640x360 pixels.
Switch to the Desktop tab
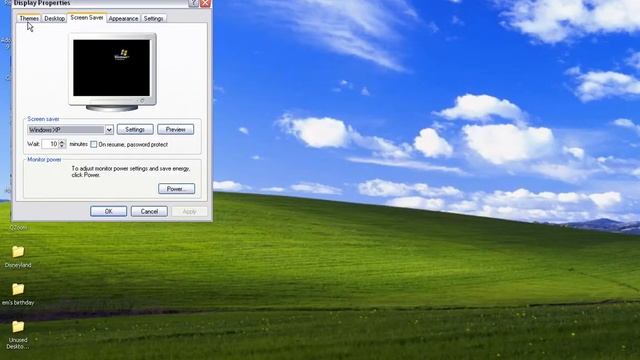pos(54,18)
